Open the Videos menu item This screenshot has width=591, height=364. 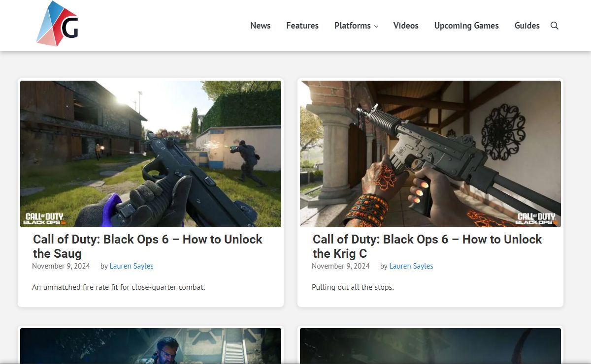pyautogui.click(x=406, y=26)
